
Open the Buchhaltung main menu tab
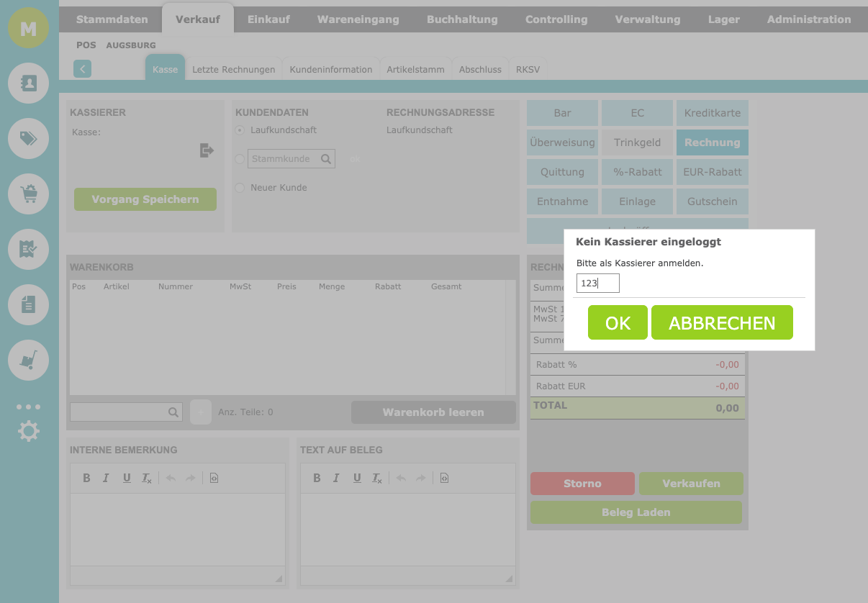pyautogui.click(x=462, y=19)
